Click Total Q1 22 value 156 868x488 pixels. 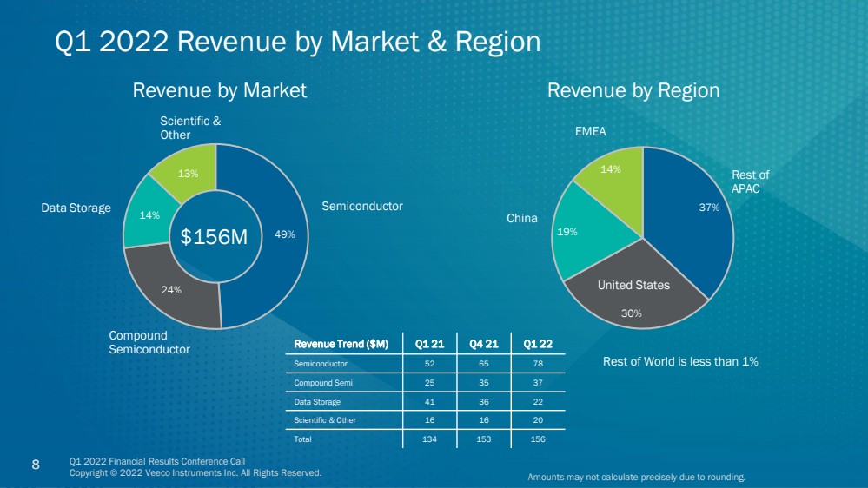(538, 439)
